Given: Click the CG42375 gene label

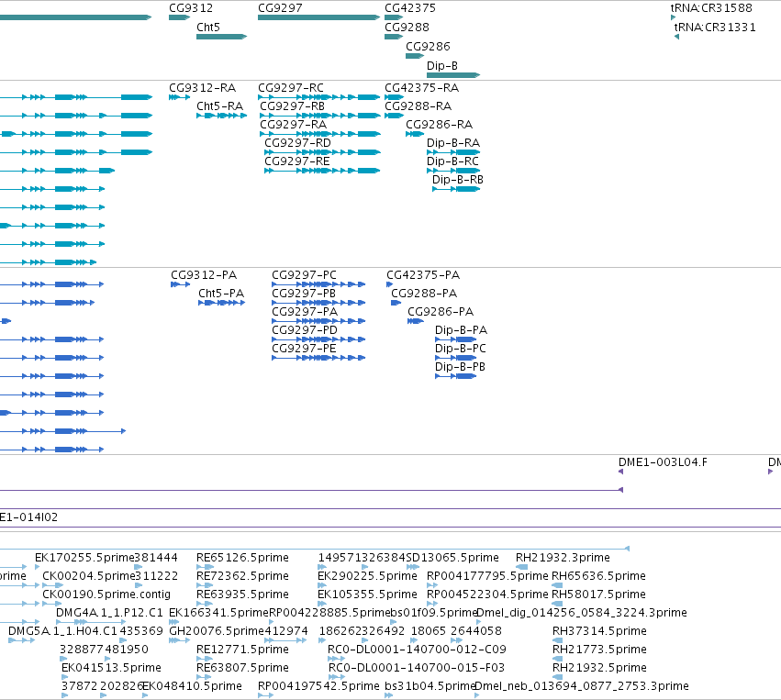Looking at the screenshot, I should pyautogui.click(x=410, y=8).
